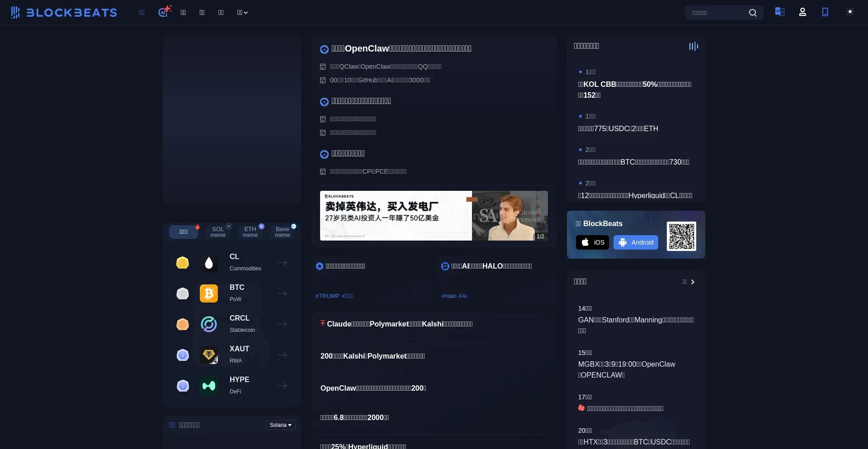The image size is (868, 449).
Task: Click the iOS download button
Action: pos(592,242)
